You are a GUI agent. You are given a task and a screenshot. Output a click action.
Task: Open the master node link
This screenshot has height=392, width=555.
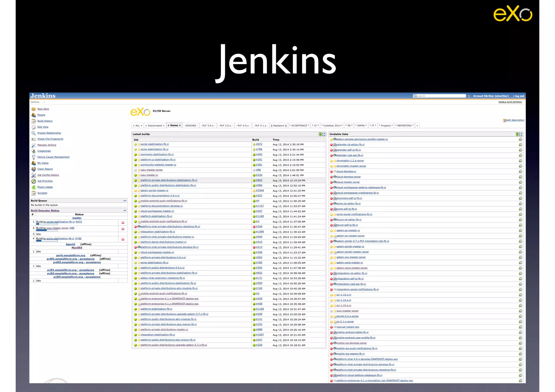click(77, 218)
